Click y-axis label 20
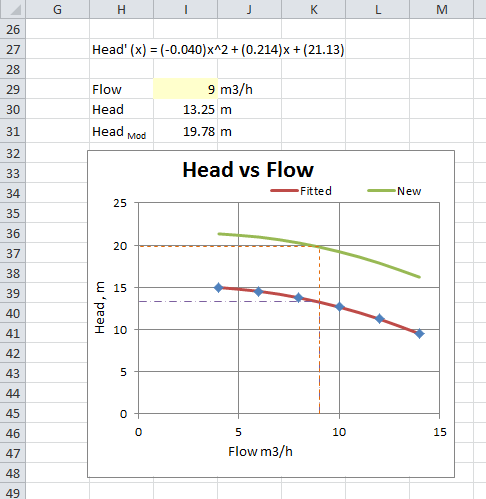Viewport: 486px width, 499px height. tap(120, 246)
